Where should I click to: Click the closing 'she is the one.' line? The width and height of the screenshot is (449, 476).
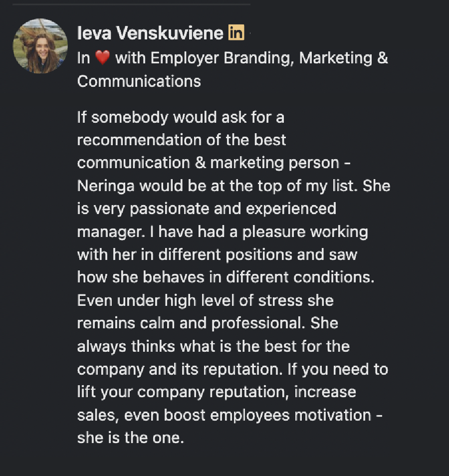131,438
